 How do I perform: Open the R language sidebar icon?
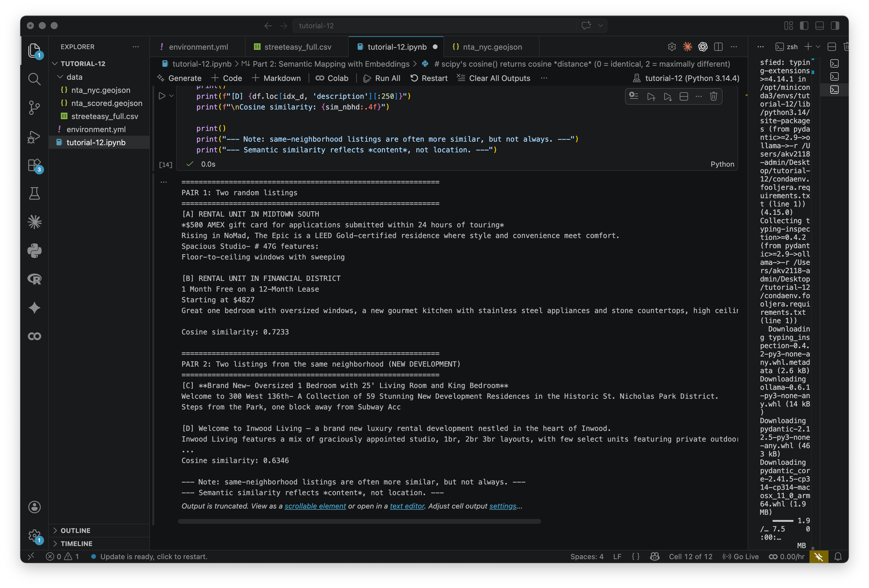click(x=34, y=279)
